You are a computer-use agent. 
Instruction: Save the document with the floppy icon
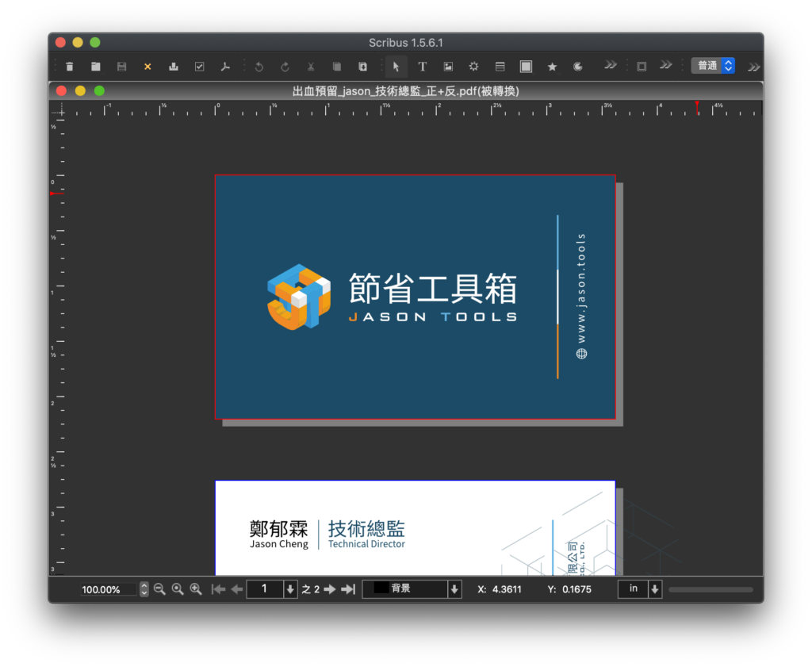121,67
